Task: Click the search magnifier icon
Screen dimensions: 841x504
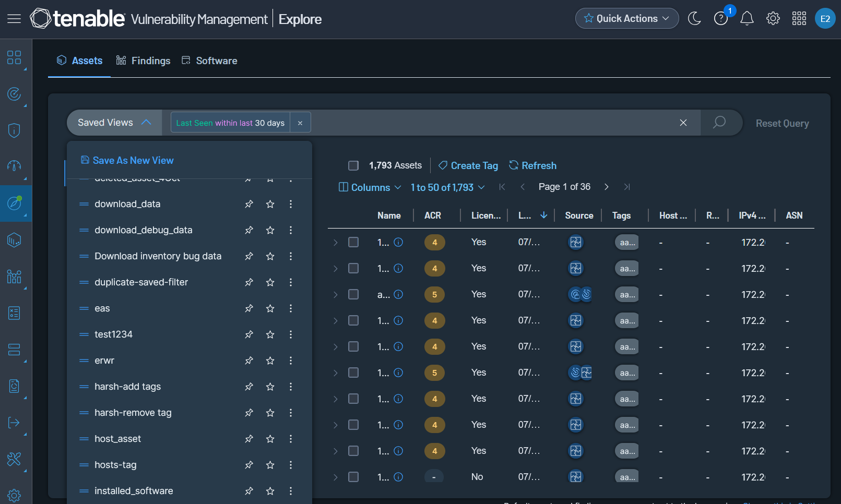Action: coord(719,123)
